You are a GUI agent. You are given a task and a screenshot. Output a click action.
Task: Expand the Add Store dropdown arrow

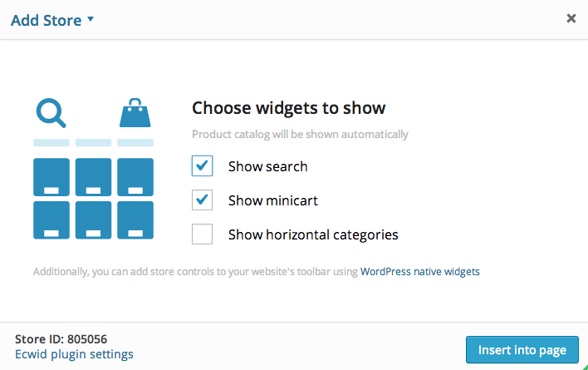coord(91,19)
